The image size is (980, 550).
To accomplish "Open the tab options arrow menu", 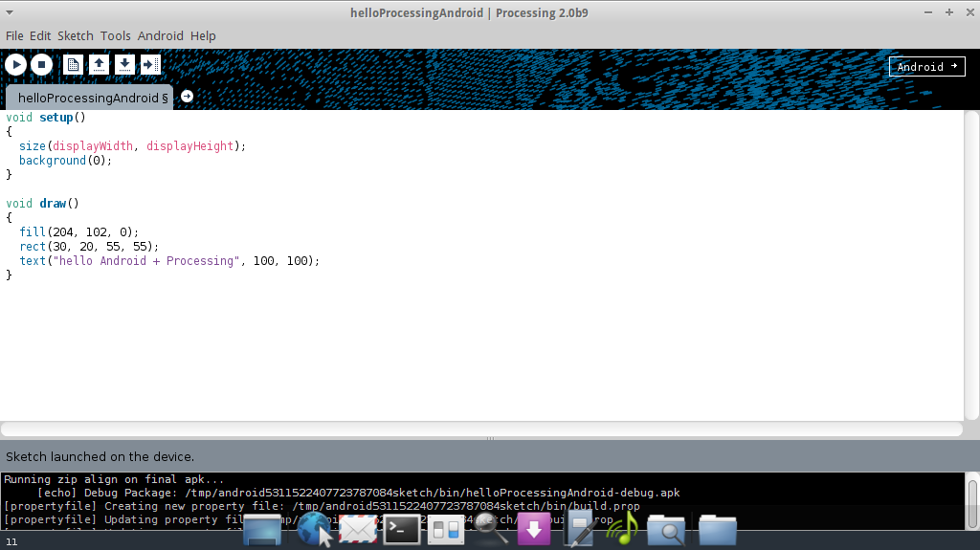I will click(188, 96).
